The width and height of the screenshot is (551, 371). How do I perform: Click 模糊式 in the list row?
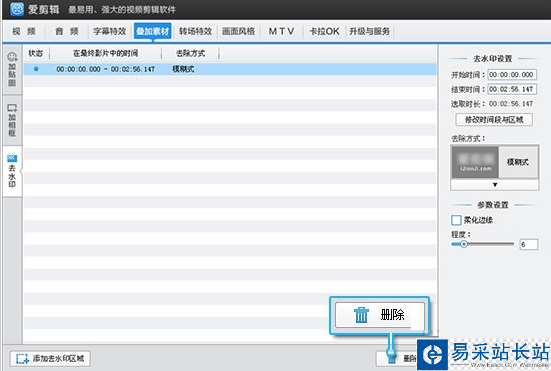183,69
